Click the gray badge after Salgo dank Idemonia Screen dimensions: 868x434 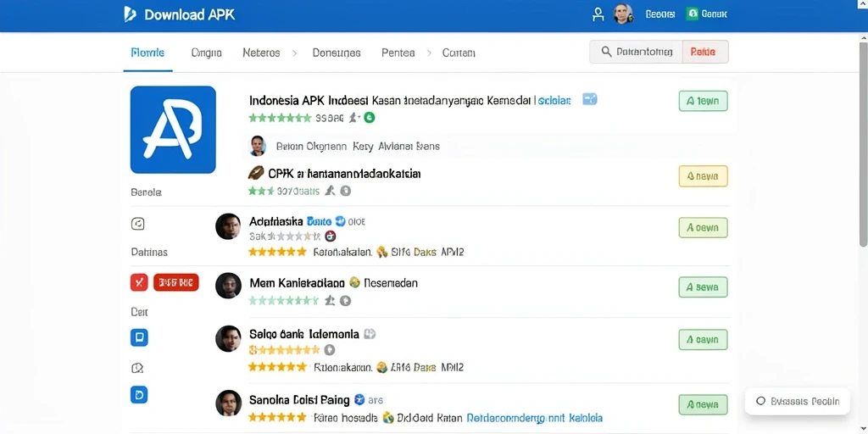coord(370,334)
